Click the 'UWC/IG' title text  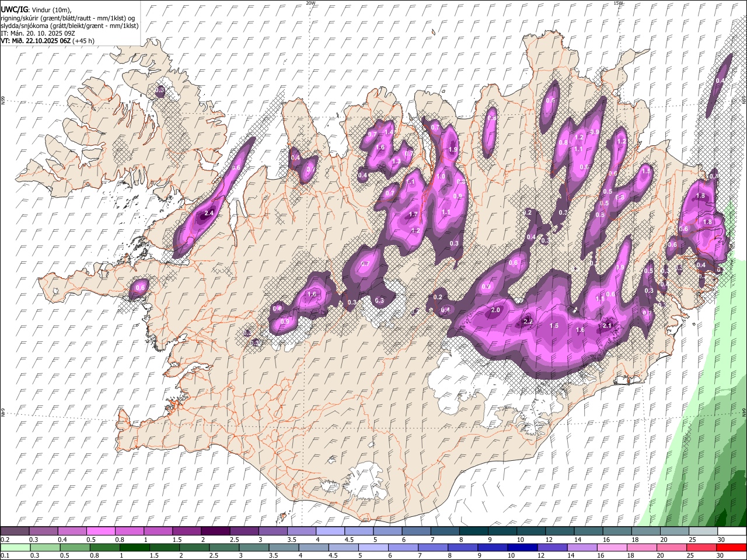(x=14, y=9)
